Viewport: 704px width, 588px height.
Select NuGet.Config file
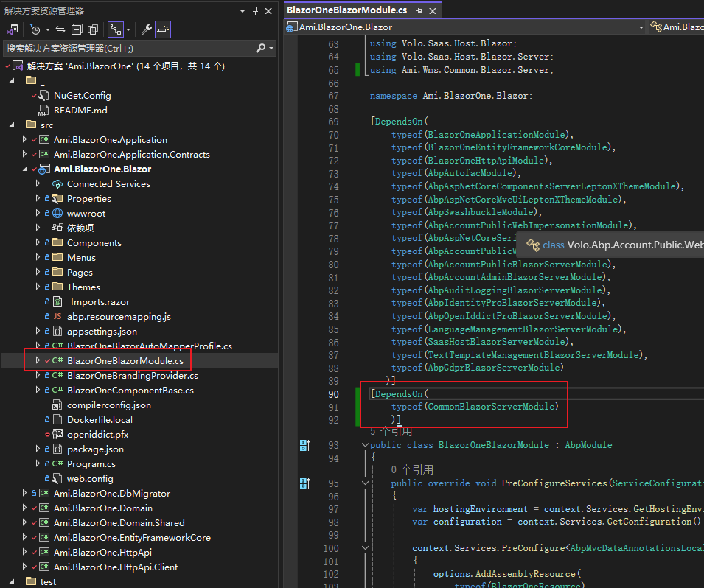pyautogui.click(x=82, y=96)
